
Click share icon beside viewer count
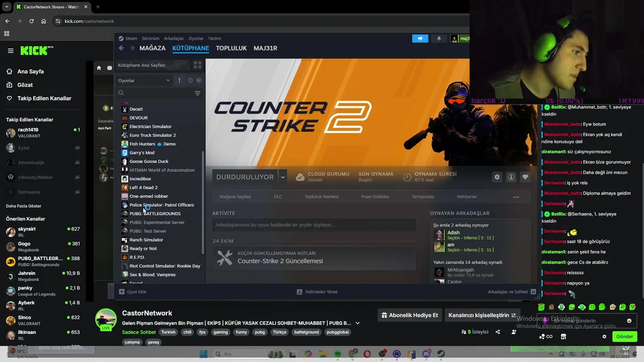(x=498, y=332)
